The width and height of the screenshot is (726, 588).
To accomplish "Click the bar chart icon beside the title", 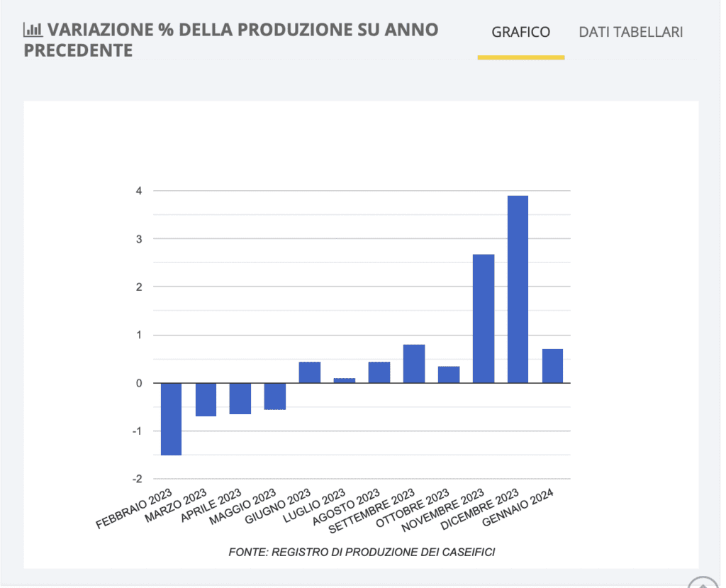I will (33, 30).
